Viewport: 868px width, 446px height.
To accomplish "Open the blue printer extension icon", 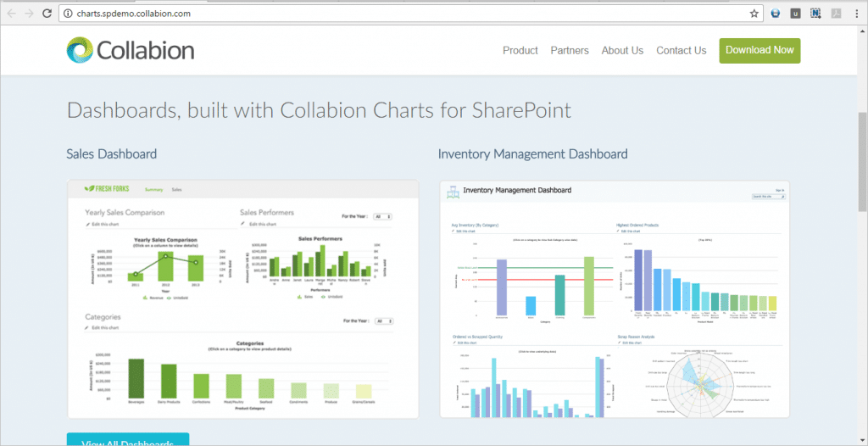I will point(776,14).
